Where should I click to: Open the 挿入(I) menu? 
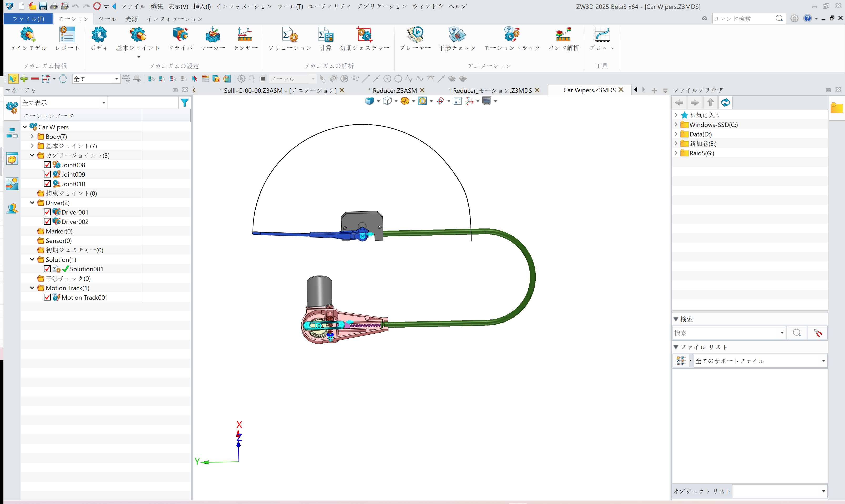(202, 7)
